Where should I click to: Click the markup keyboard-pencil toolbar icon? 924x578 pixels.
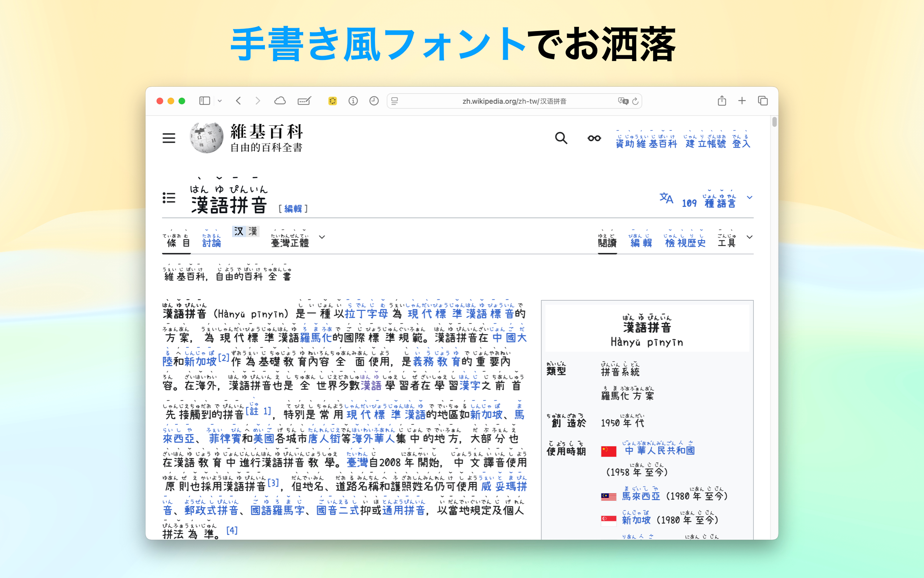304,101
